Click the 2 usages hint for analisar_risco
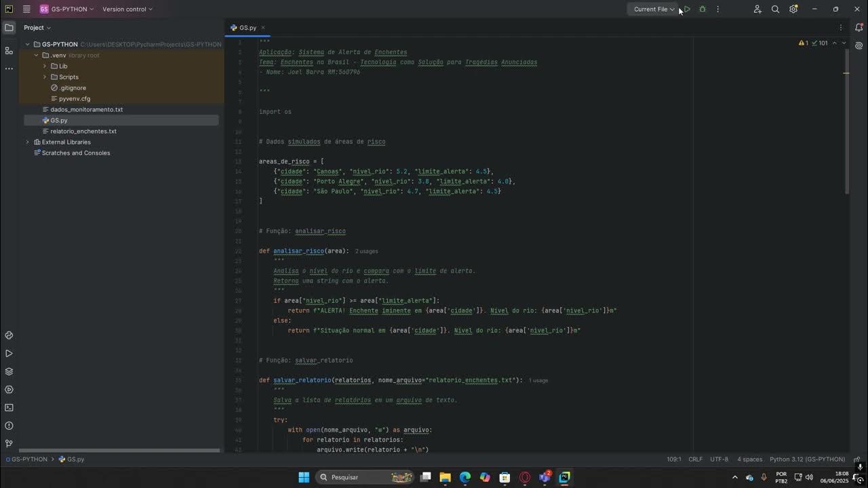Viewport: 868px width, 488px height. 367,251
